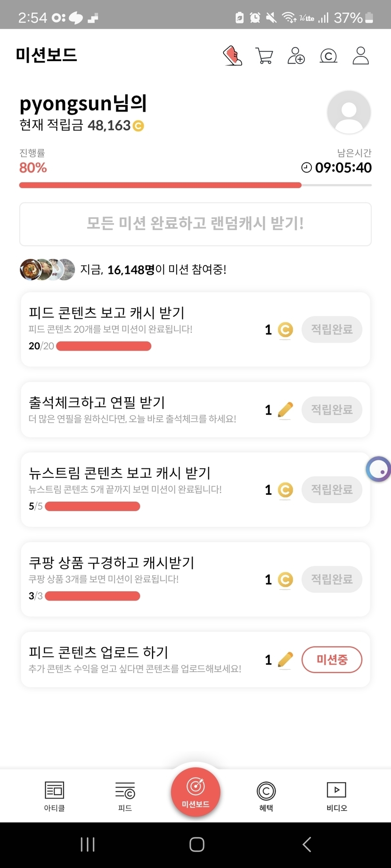Image resolution: width=391 pixels, height=868 pixels.
Task: Tap the central 미션보드 button
Action: click(195, 792)
